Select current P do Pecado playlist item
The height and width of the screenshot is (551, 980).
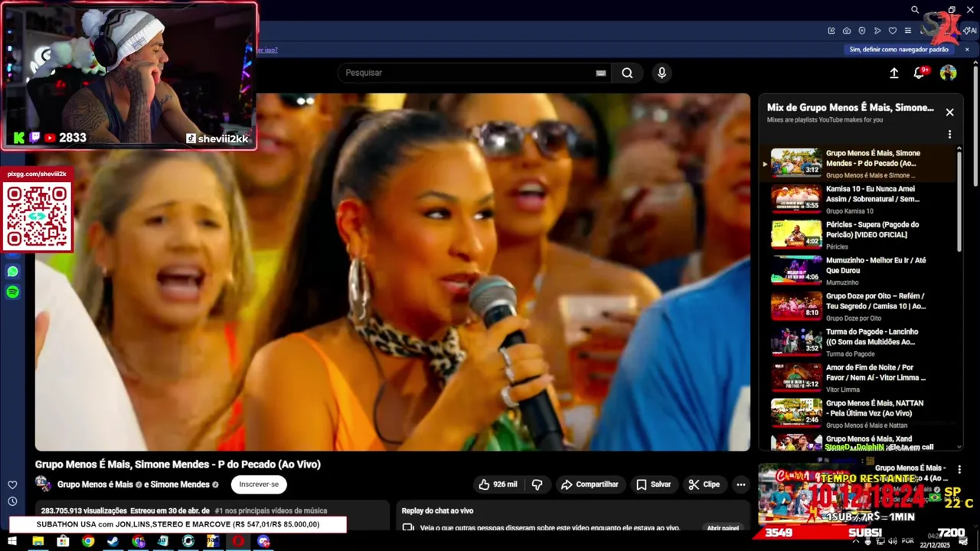pos(862,163)
